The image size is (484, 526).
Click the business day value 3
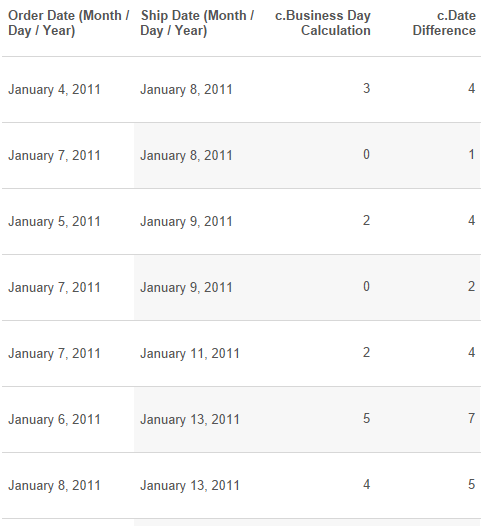pos(367,89)
